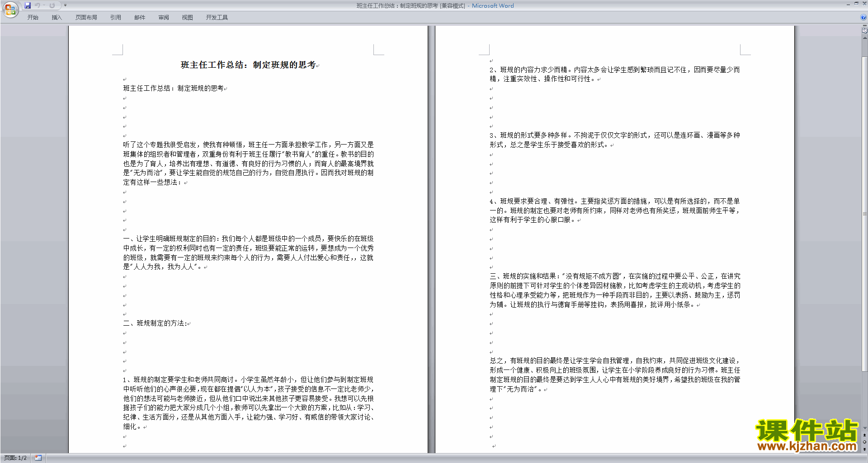Open the round Office button menu

tap(10, 9)
